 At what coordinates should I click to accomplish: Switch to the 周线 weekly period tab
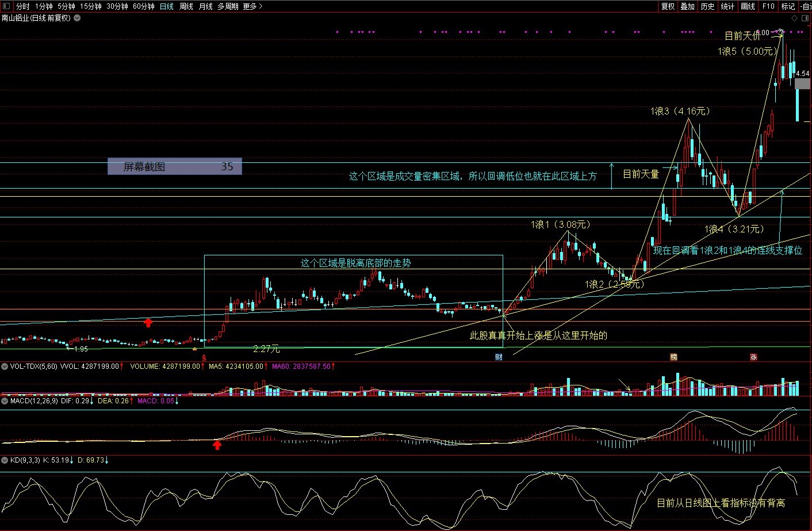[x=186, y=6]
